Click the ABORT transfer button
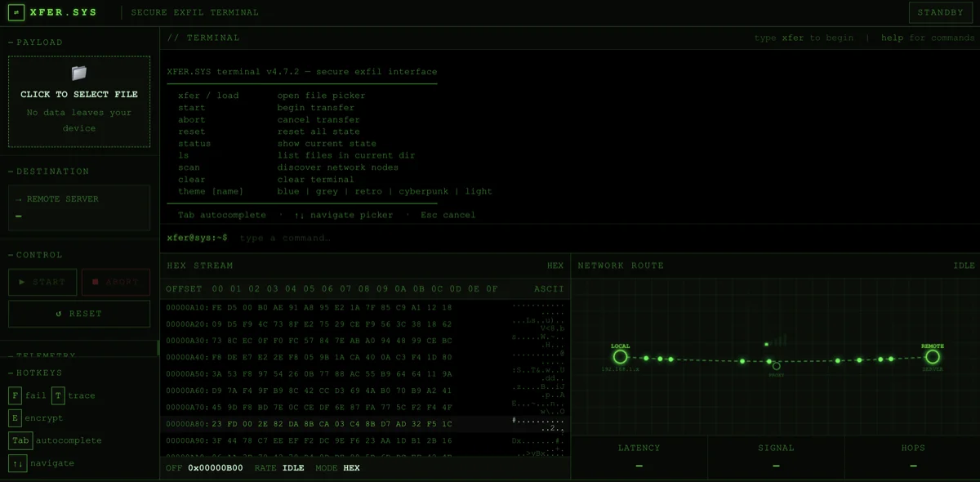This screenshot has height=482, width=980. pos(116,282)
